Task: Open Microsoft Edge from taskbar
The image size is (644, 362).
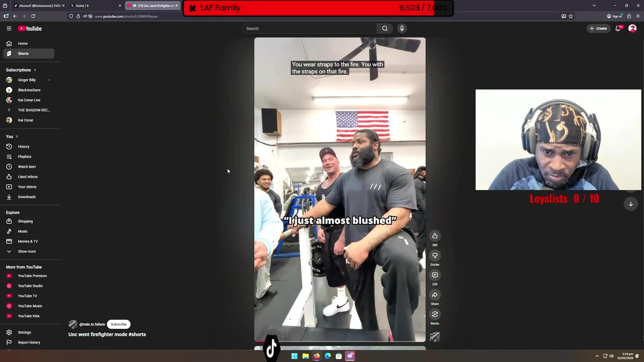Action: 328,356
